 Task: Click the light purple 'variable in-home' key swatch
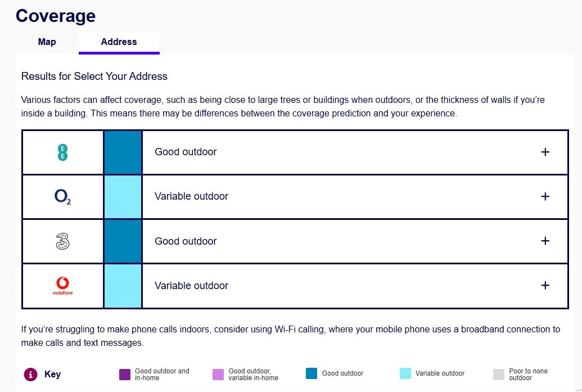(x=218, y=375)
